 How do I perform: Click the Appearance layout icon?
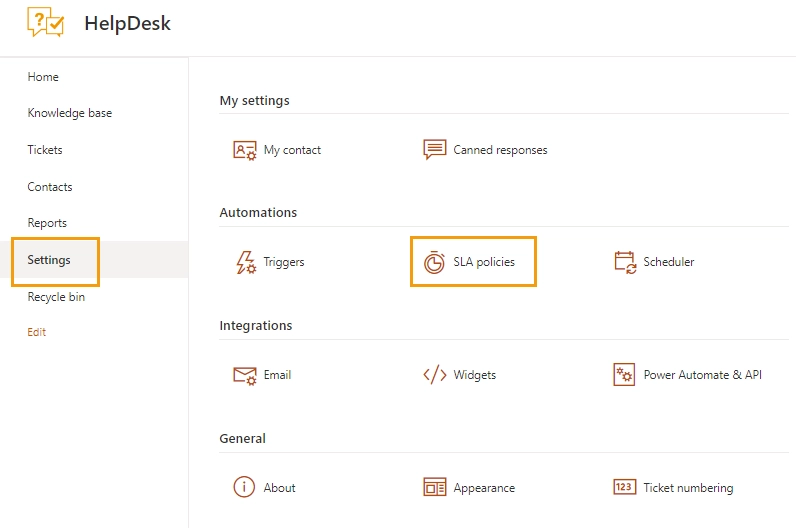tap(435, 487)
